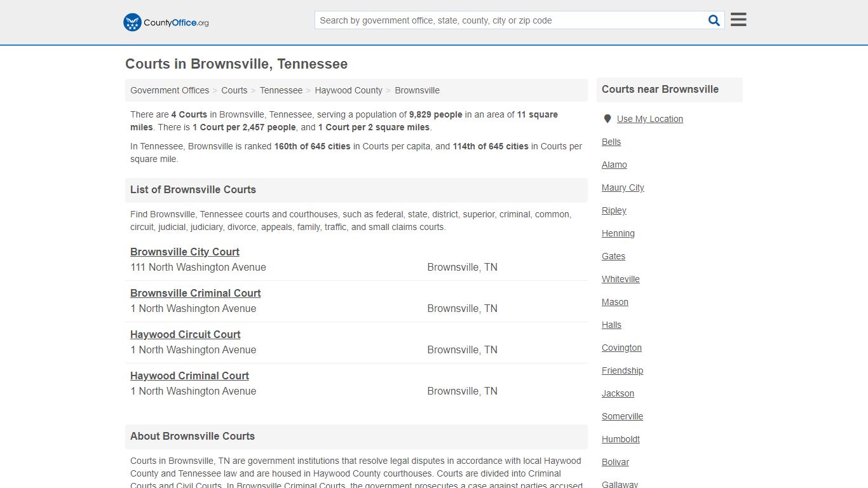
Task: View courts near Covington
Action: [621, 348]
